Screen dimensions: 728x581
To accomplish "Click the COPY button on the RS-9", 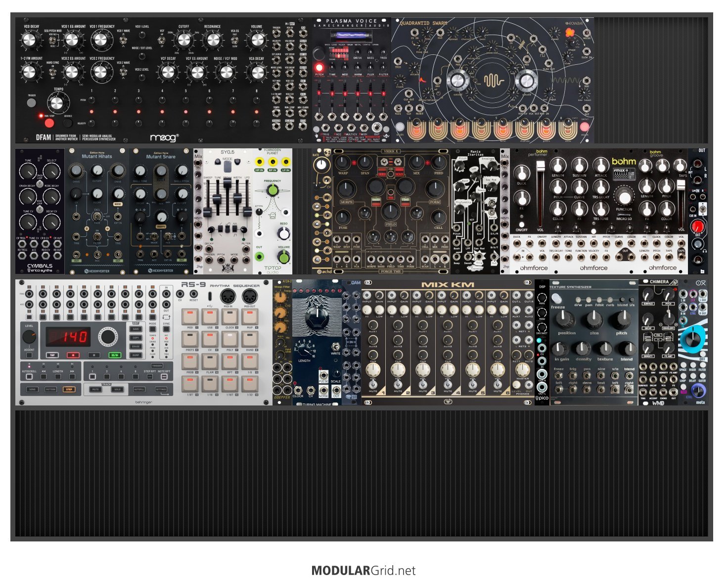I will [136, 338].
